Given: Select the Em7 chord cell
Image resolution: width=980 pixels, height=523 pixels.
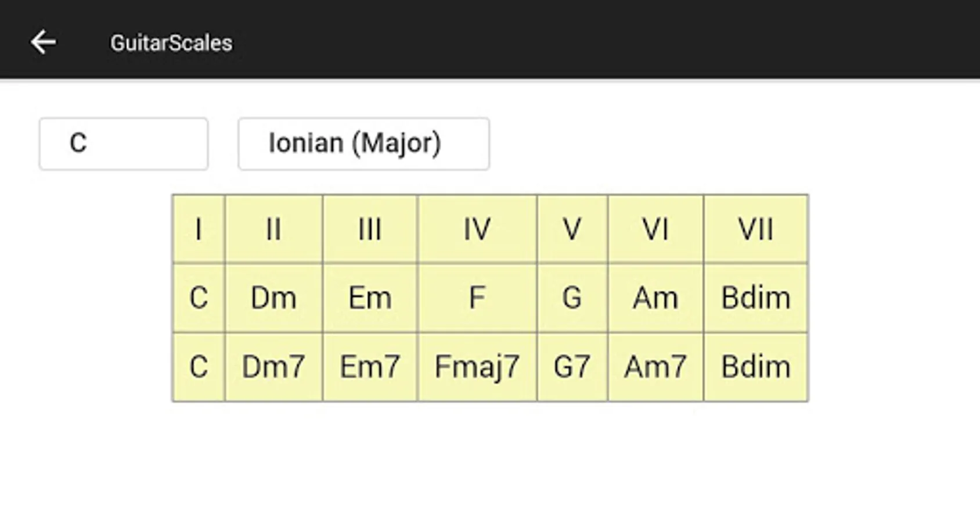Looking at the screenshot, I should pyautogui.click(x=370, y=367).
